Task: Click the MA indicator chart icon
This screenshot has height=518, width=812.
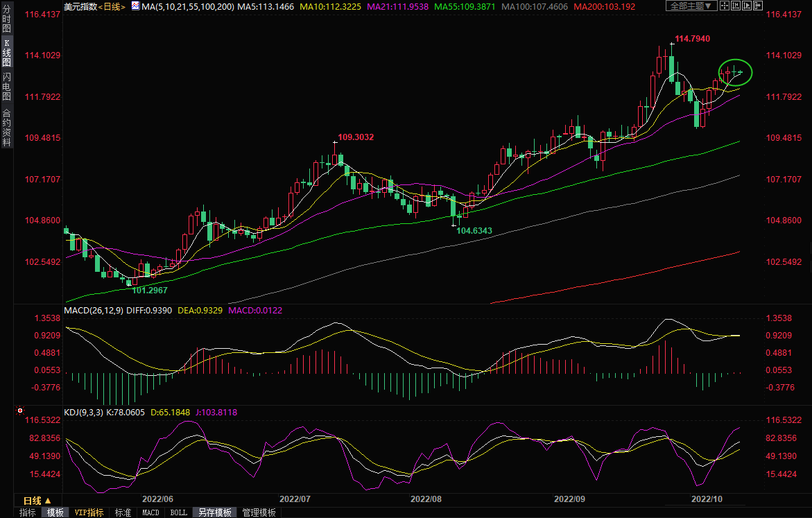Action: (136, 6)
